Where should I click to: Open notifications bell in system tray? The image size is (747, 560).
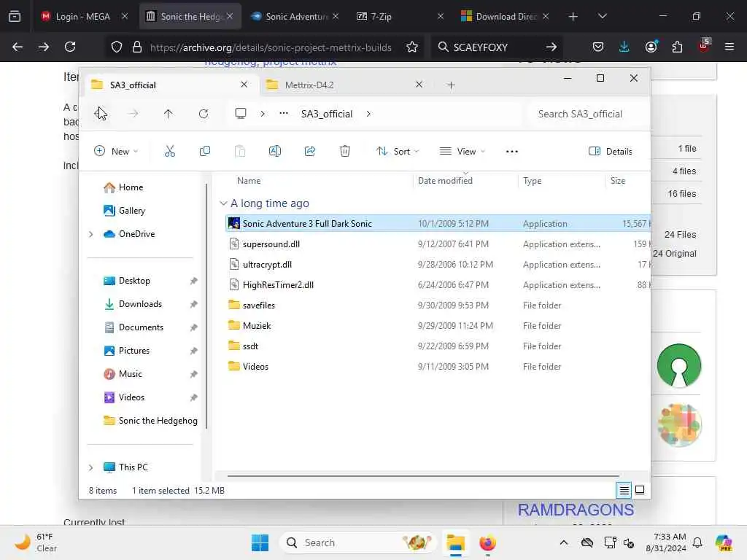[697, 542]
